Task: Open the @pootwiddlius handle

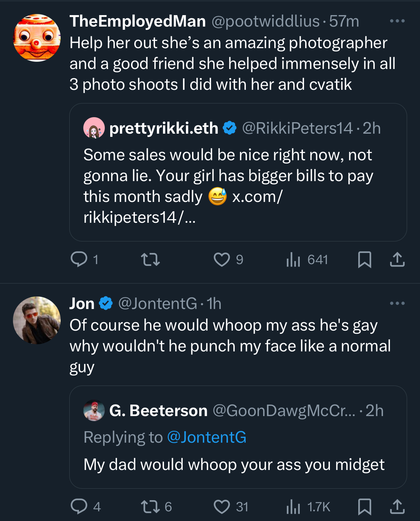Action: [265, 21]
